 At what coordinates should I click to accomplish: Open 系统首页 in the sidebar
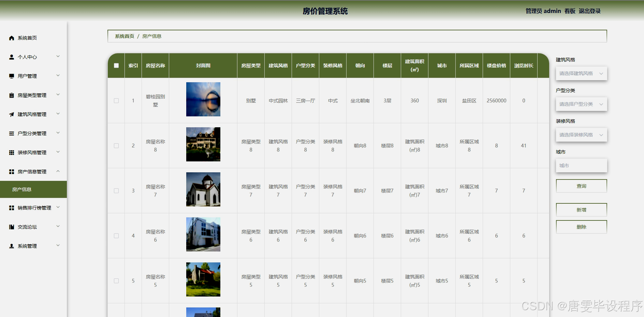33,38
